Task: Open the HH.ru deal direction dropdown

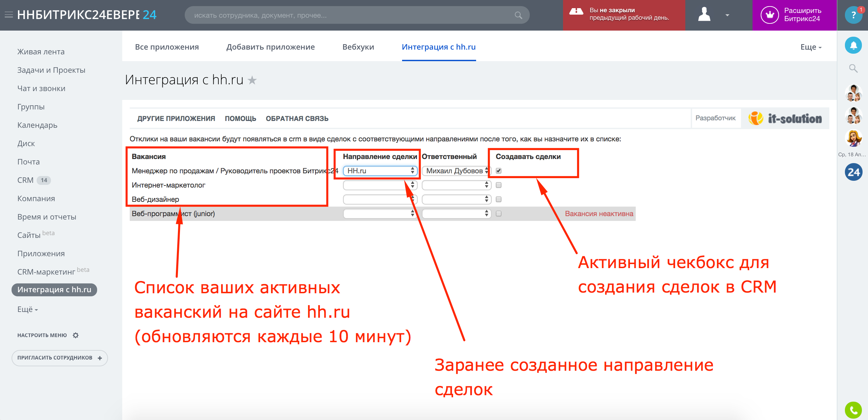Action: click(380, 171)
